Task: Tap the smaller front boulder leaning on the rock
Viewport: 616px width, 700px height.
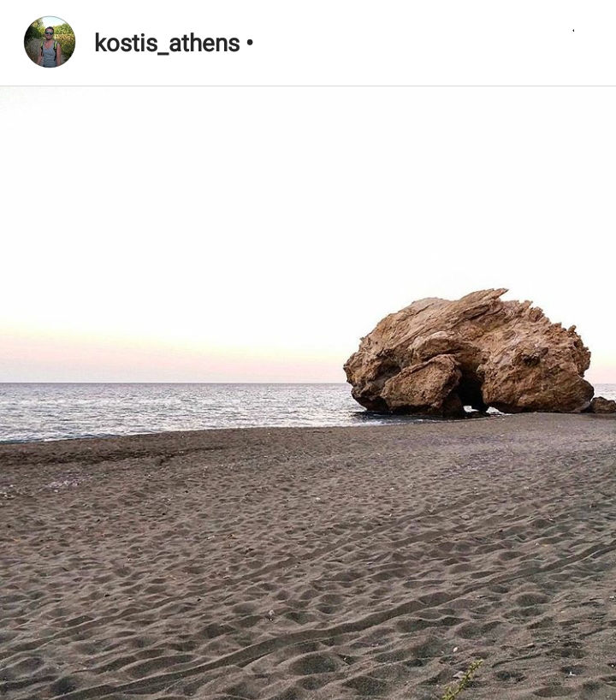Action: coord(422,384)
